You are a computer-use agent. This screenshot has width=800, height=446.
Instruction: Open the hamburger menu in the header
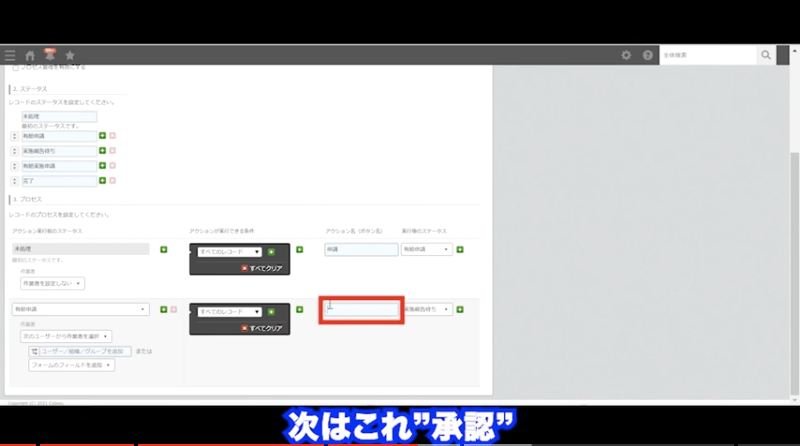(x=10, y=55)
